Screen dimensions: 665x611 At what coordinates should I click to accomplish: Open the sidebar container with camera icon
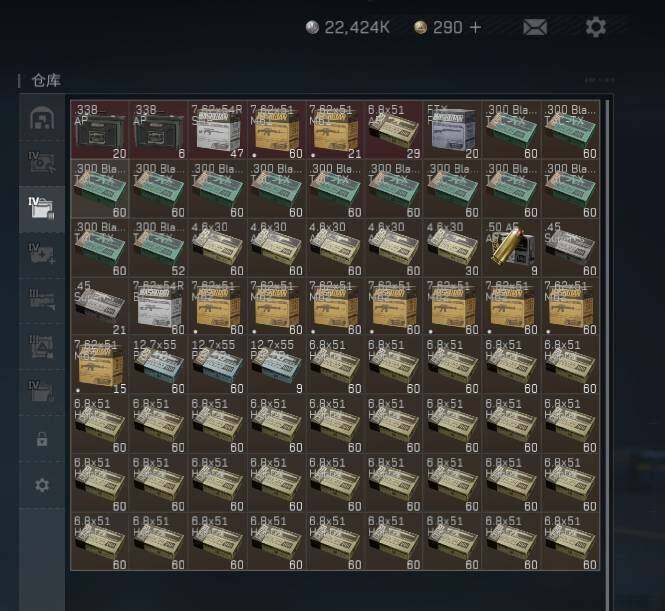(x=42, y=163)
